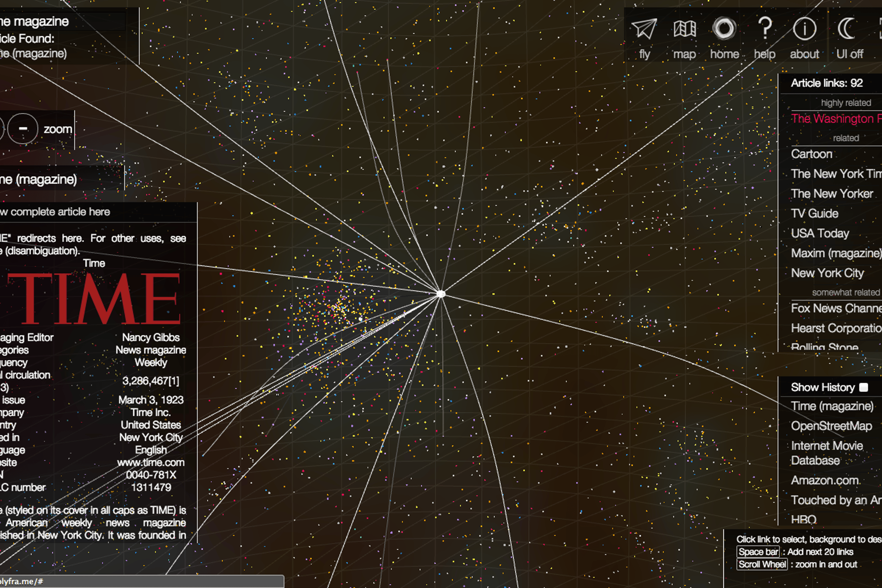Click the Space bar key hint

[758, 552]
